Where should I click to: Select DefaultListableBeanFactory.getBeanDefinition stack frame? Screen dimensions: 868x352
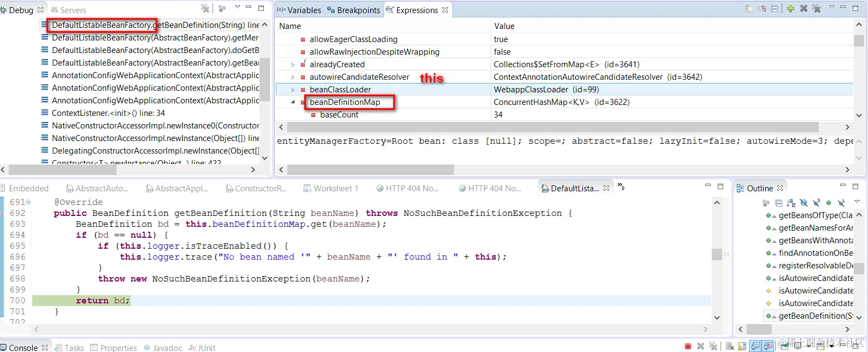[x=150, y=25]
